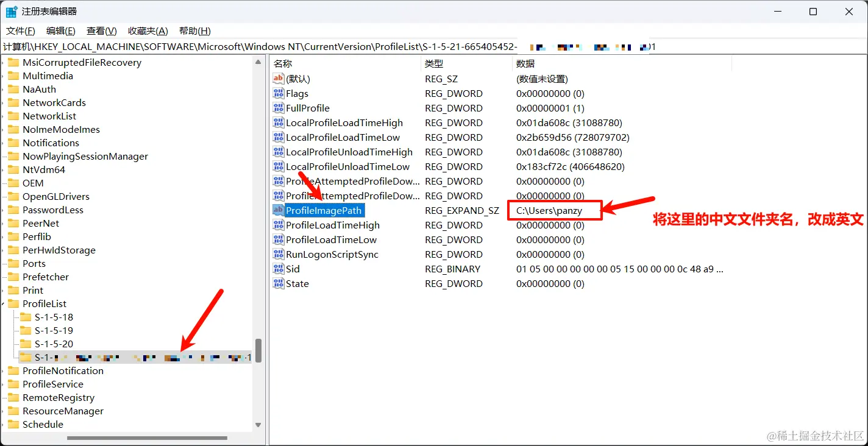Click the LocalProfileUnloadTimeHigh value icon
This screenshot has width=868, height=446.
click(278, 152)
